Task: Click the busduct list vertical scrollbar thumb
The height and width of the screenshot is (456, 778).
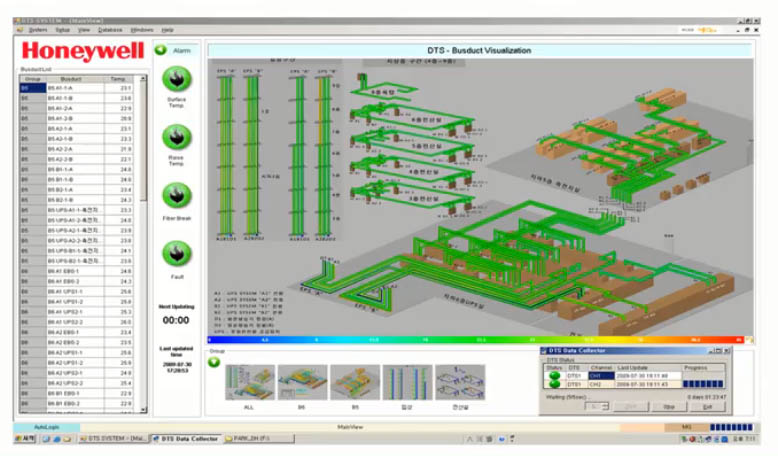Action: [143, 141]
